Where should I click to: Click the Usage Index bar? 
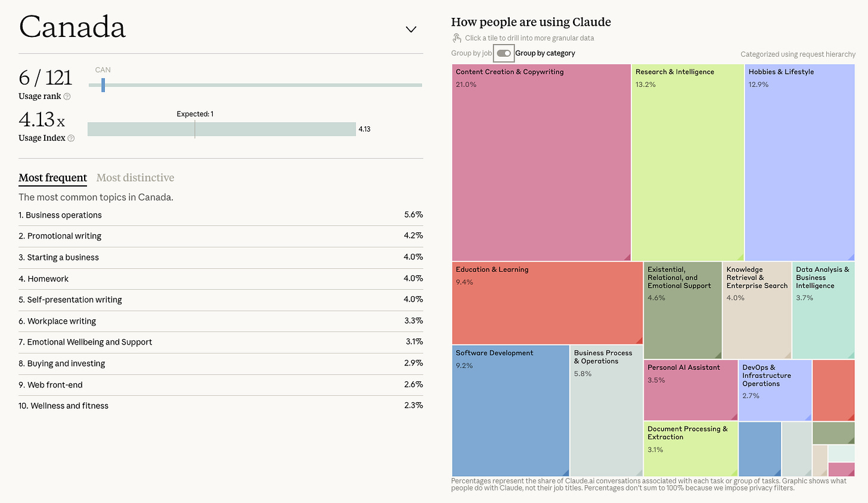coord(222,129)
